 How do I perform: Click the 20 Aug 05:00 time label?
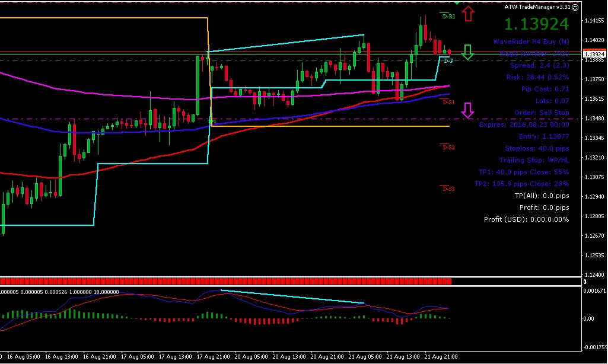251,357
